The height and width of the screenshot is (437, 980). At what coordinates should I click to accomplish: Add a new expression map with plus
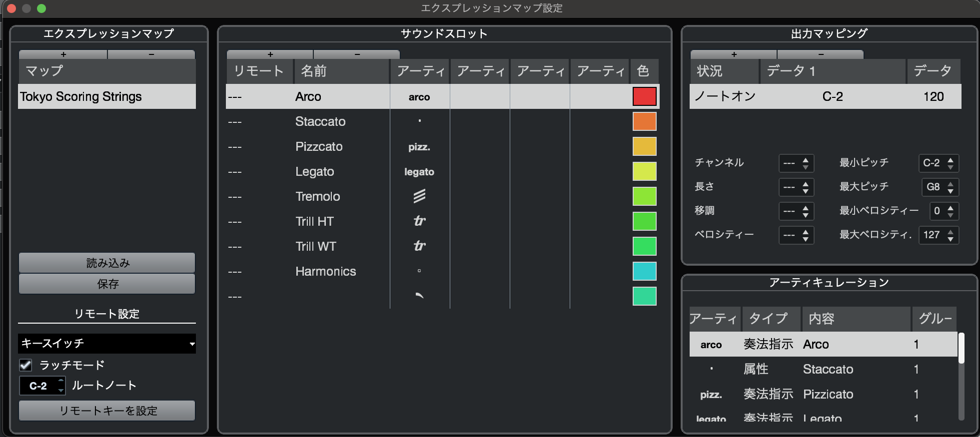[x=63, y=54]
